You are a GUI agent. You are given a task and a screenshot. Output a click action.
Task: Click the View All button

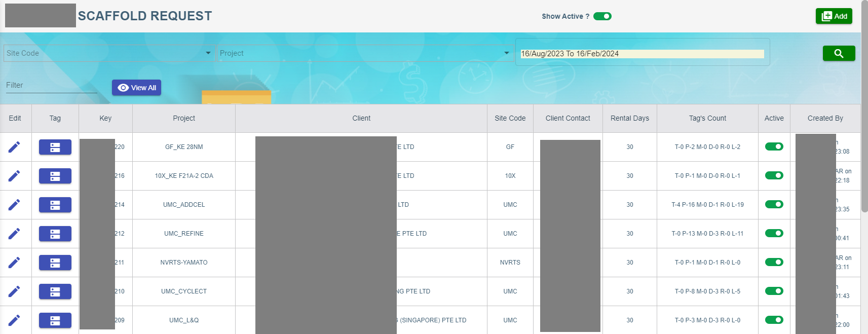pyautogui.click(x=136, y=88)
